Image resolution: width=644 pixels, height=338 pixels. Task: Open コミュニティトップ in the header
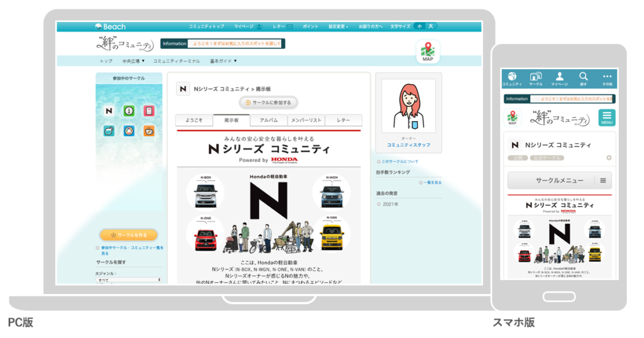206,26
